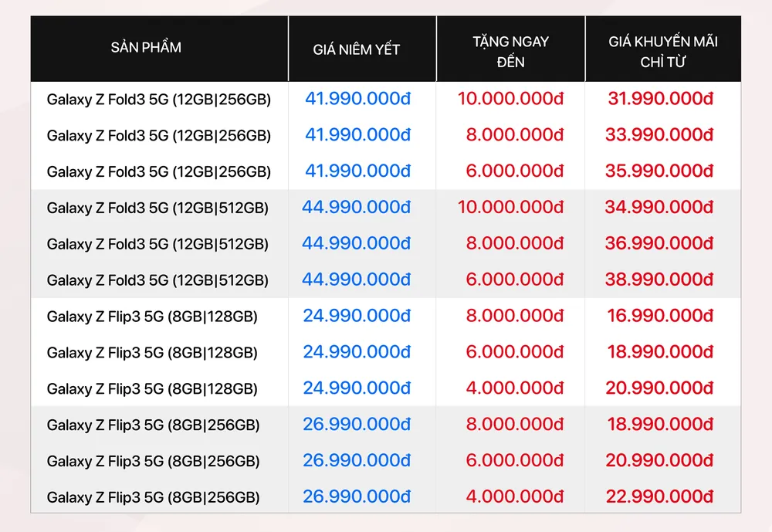Click the 4.000.000đ gift in the last row
Viewport: 772px width, 532px height.
(515, 497)
